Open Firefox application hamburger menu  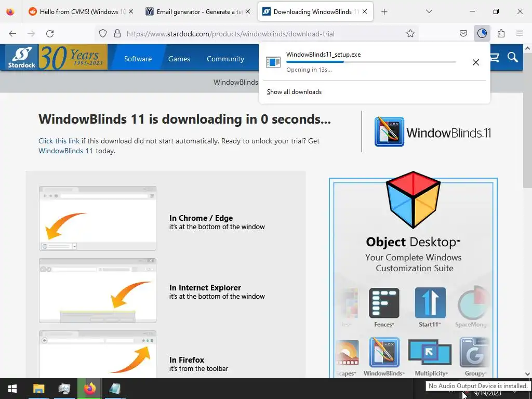(x=520, y=34)
